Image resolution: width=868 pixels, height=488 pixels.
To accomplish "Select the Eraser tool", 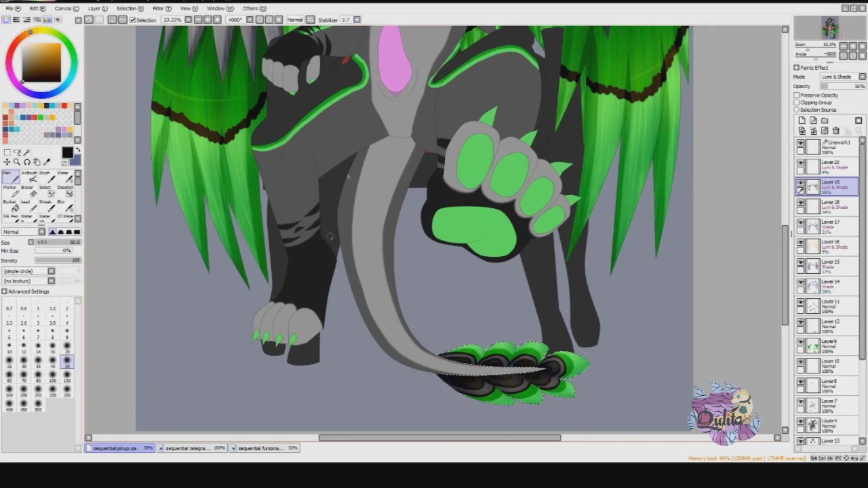I will 28,192.
